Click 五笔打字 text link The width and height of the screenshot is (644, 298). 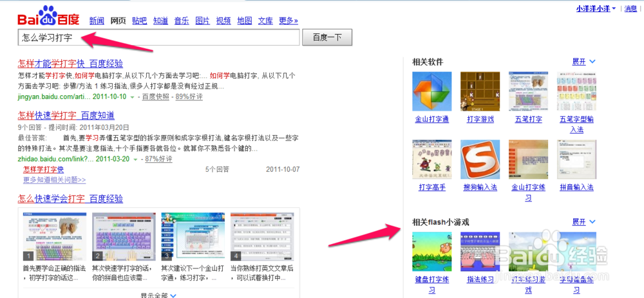(x=528, y=120)
